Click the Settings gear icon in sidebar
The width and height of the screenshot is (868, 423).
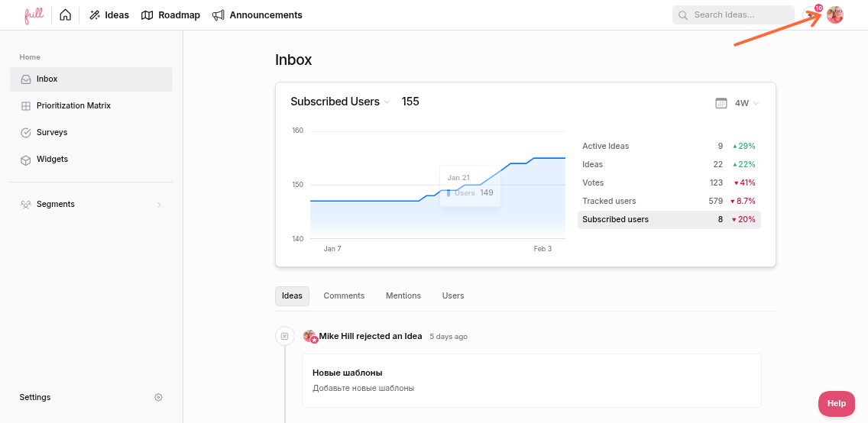158,397
